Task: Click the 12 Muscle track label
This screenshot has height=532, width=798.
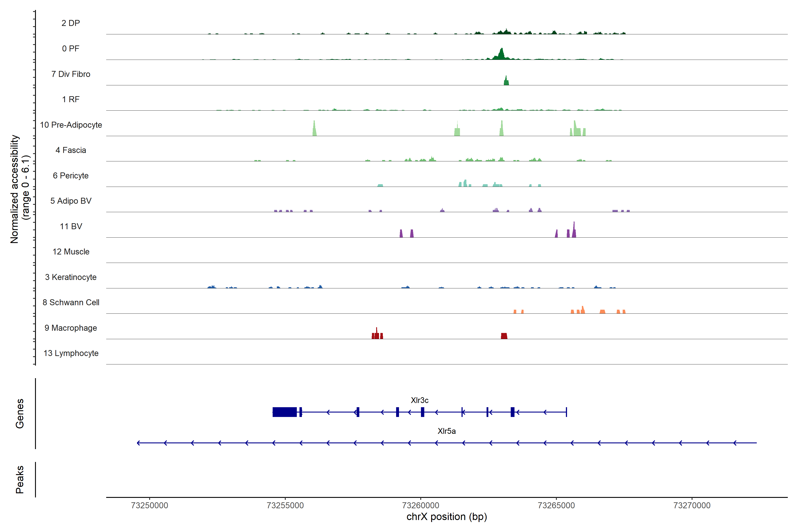Action: tap(71, 252)
